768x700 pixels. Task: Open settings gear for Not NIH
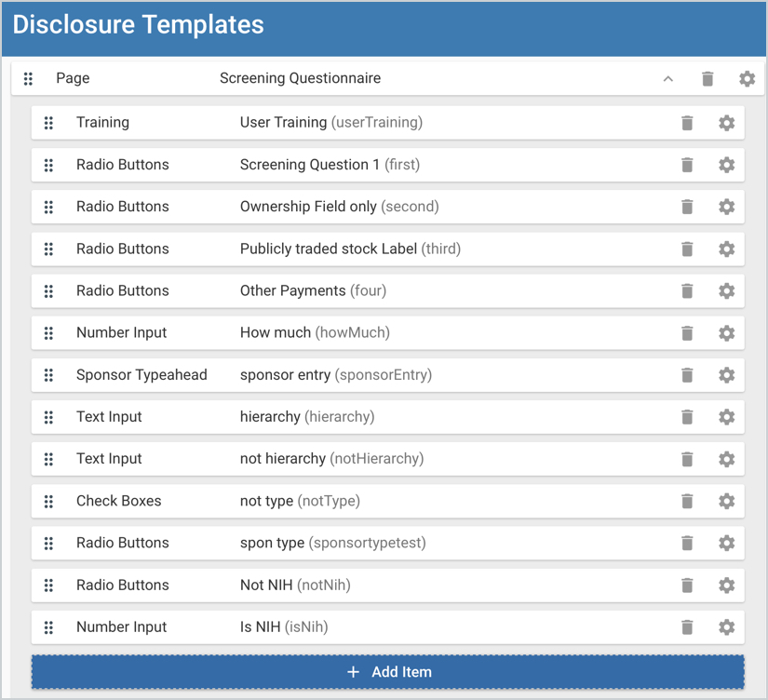tap(726, 586)
